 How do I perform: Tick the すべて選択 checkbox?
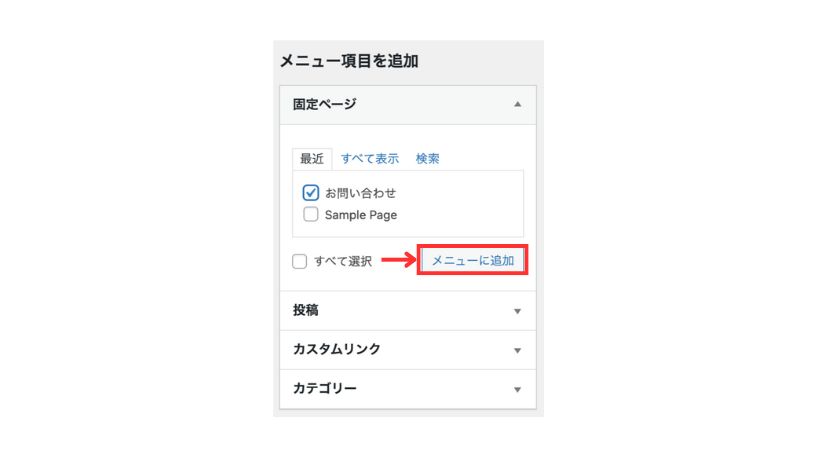pos(300,261)
